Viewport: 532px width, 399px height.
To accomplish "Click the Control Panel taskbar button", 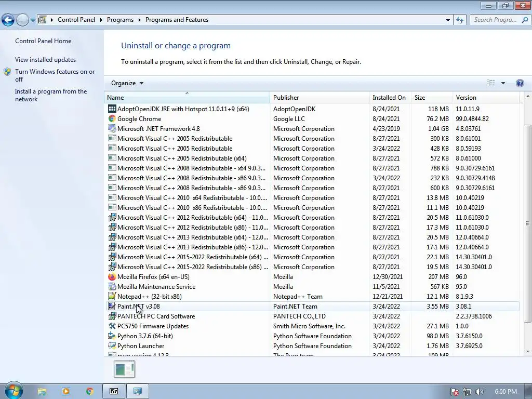I will click(x=137, y=392).
